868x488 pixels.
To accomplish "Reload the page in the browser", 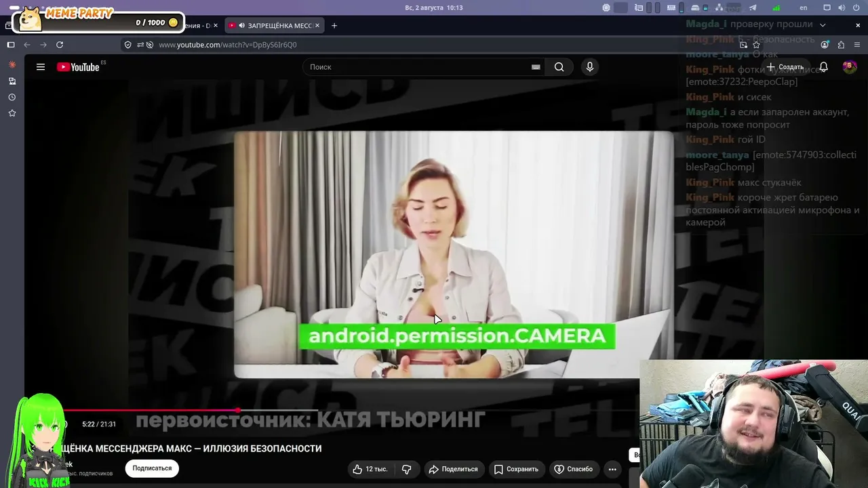I will (x=60, y=45).
